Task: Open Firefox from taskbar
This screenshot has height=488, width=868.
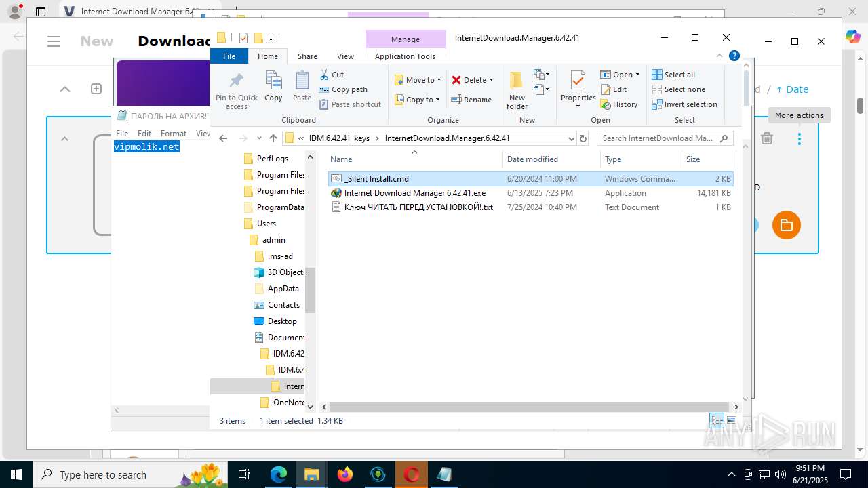Action: click(x=345, y=474)
